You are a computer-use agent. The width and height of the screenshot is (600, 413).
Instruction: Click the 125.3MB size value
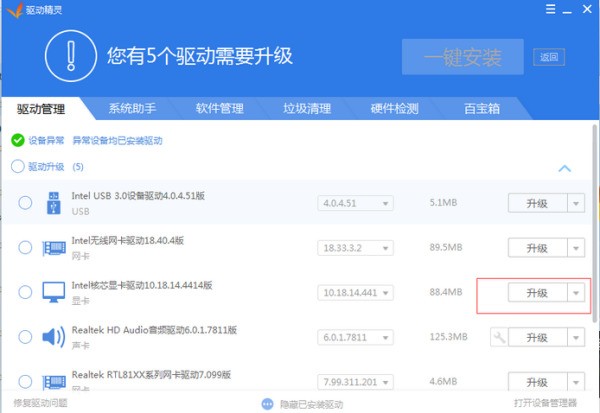pos(448,337)
